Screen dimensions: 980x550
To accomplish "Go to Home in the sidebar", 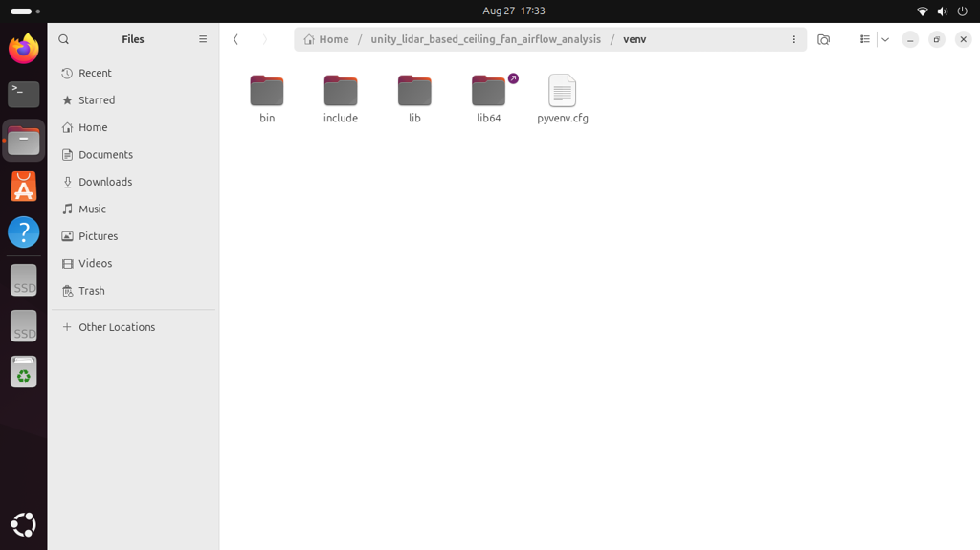I will coord(133,127).
